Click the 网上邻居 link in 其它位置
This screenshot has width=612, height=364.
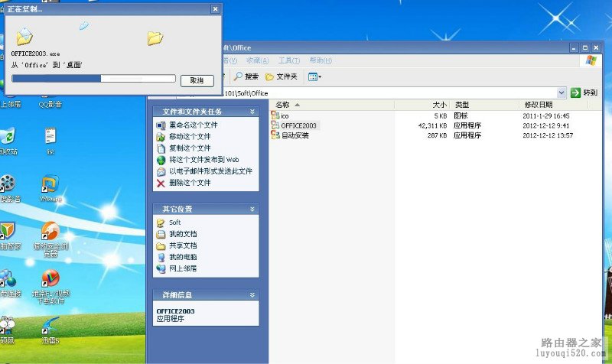tap(183, 268)
